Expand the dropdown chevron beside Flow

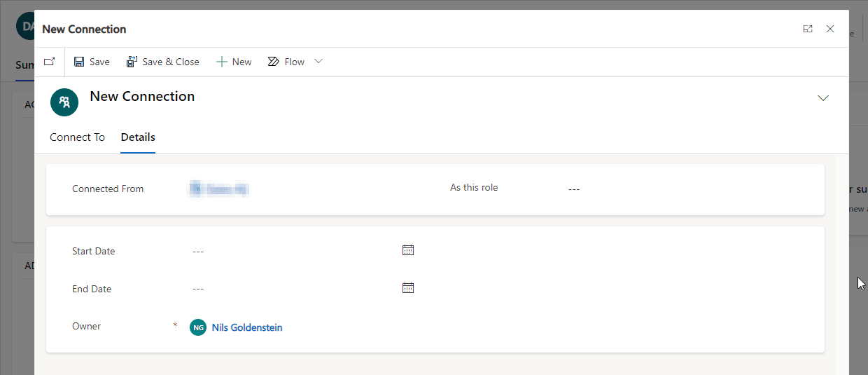(x=318, y=62)
